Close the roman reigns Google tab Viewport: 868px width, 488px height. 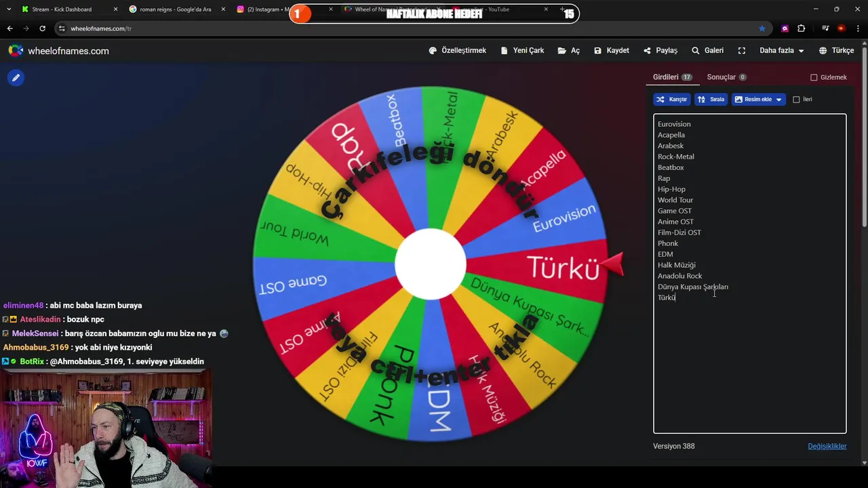223,9
